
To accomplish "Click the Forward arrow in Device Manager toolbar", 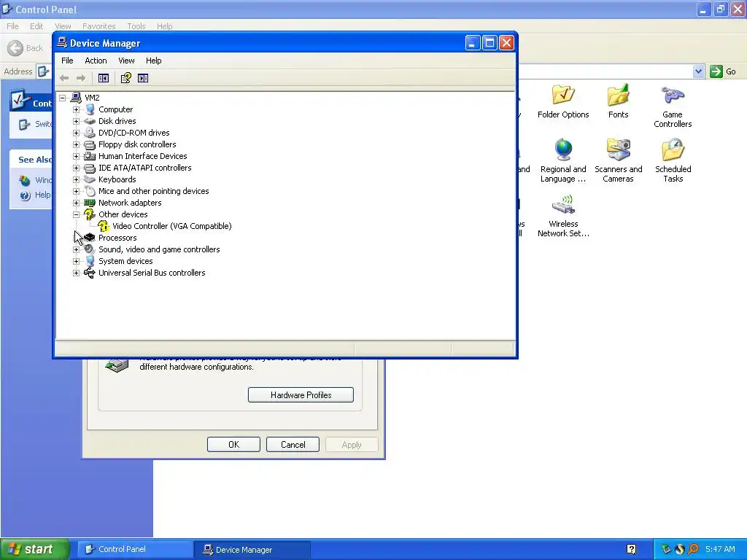I will (81, 78).
